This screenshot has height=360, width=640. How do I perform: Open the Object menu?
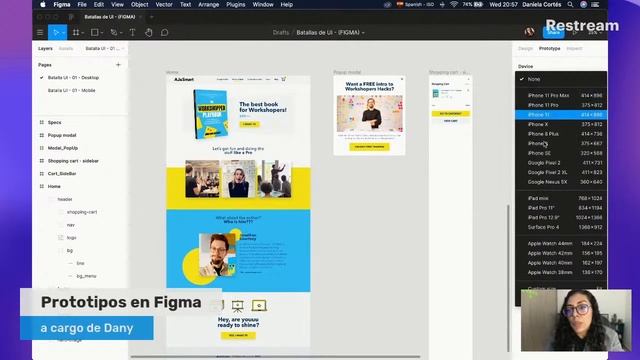pyautogui.click(x=140, y=4)
